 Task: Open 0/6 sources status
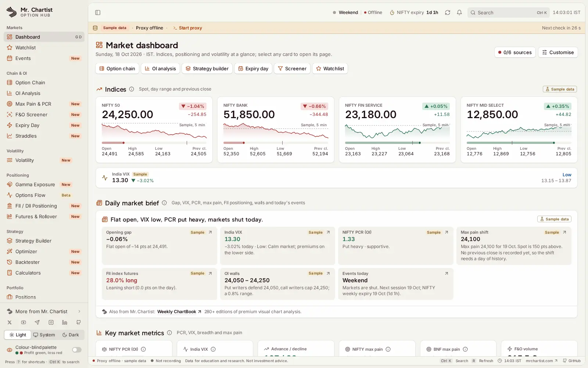coord(515,52)
